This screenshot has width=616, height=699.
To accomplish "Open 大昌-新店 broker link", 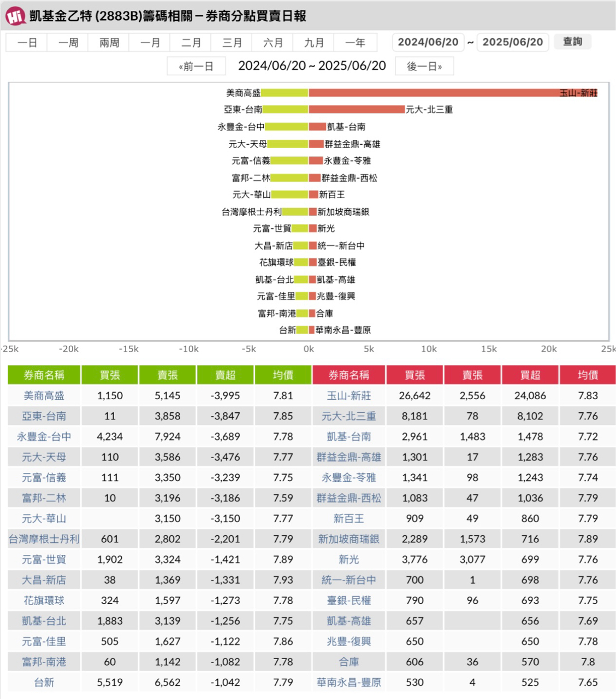I will pyautogui.click(x=44, y=580).
